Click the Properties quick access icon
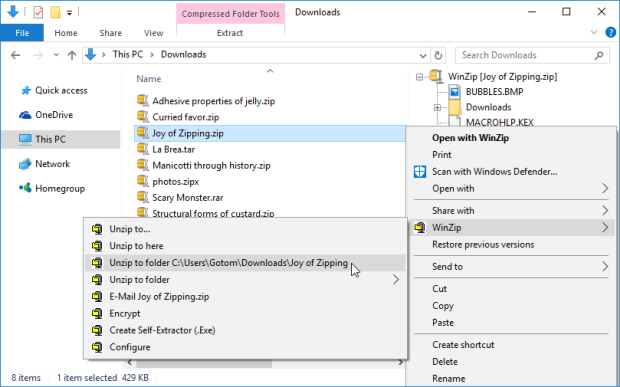 point(38,12)
